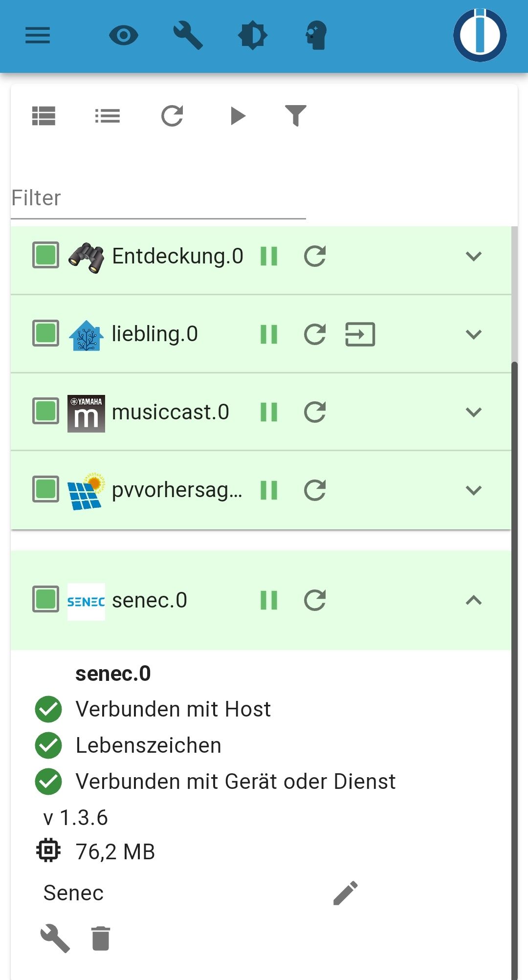The width and height of the screenshot is (528, 980).
Task: Collapse the senec.0 instance details
Action: (x=474, y=600)
